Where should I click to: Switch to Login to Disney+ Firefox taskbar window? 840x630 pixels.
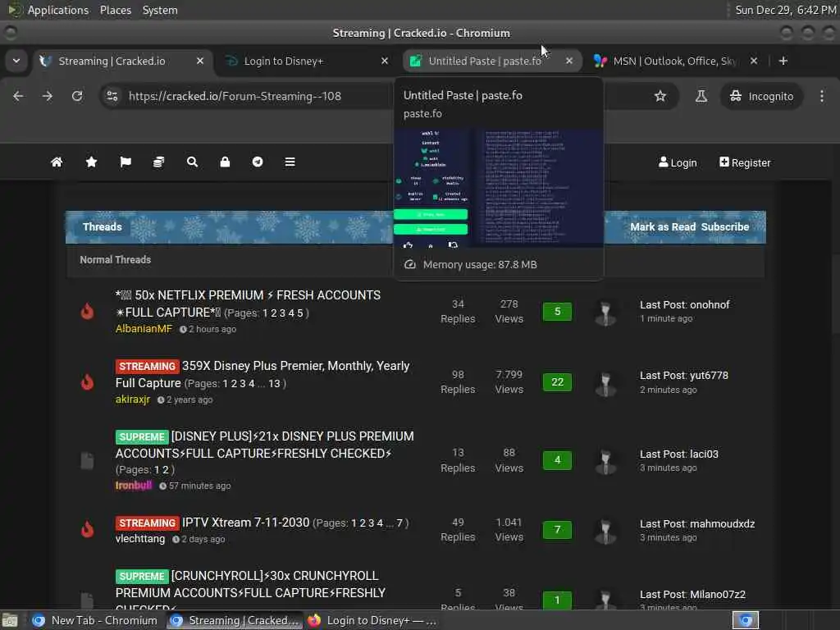pyautogui.click(x=373, y=620)
